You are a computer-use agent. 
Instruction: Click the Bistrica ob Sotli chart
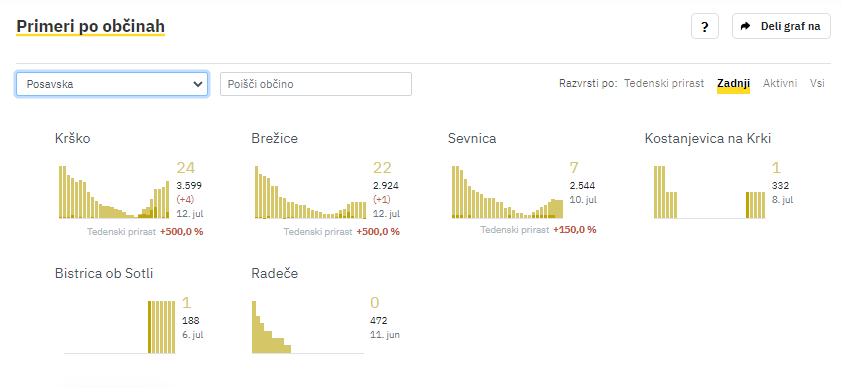coord(120,327)
